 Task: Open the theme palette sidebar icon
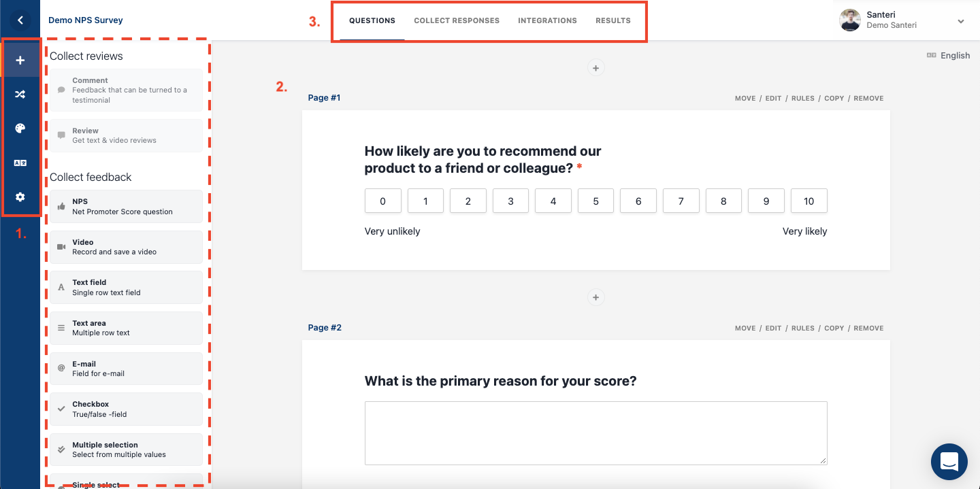tap(20, 129)
